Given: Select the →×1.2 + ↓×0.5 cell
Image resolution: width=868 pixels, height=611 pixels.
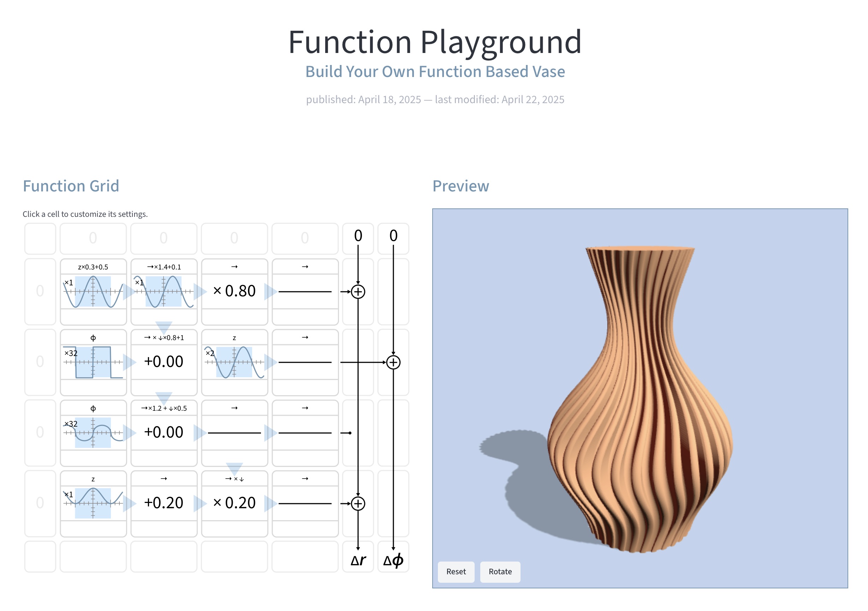Looking at the screenshot, I should pos(164,433).
